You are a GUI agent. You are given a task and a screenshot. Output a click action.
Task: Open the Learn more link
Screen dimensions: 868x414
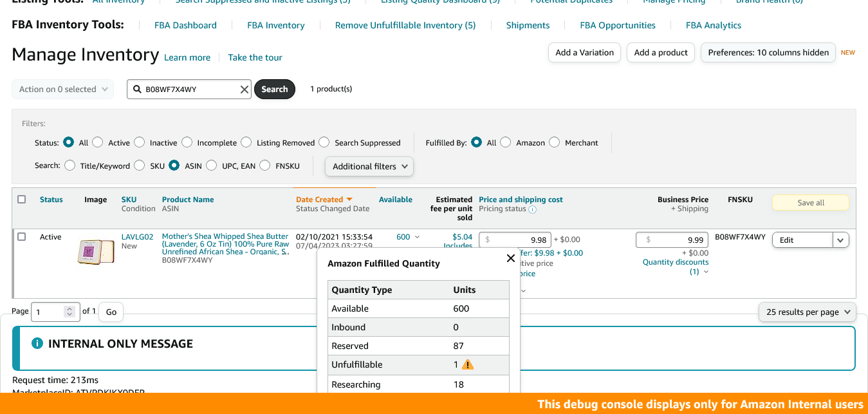(x=187, y=57)
